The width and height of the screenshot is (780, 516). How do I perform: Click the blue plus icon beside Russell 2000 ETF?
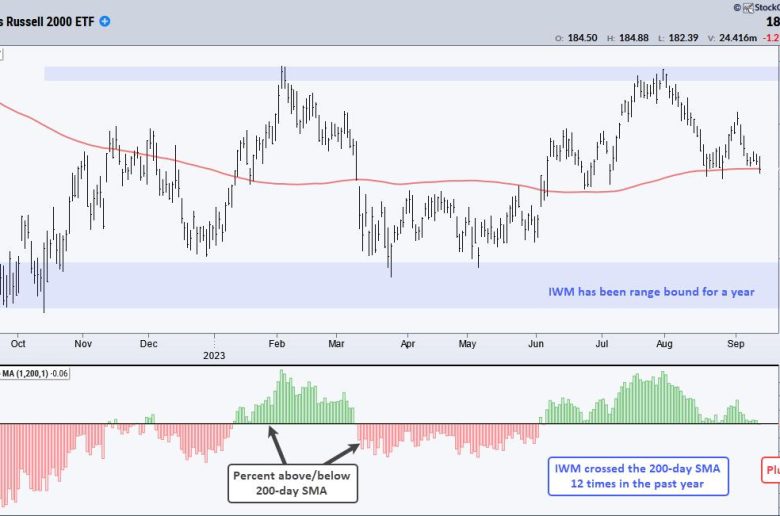point(105,21)
